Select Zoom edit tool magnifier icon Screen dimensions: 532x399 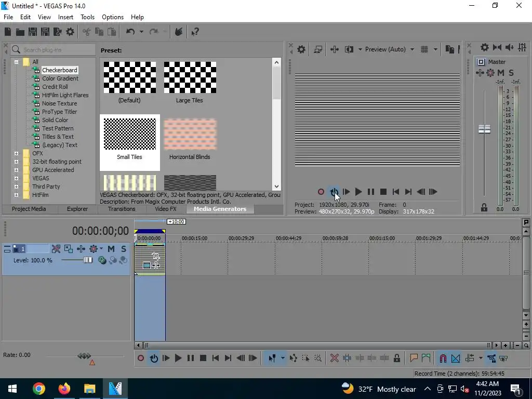click(x=318, y=358)
